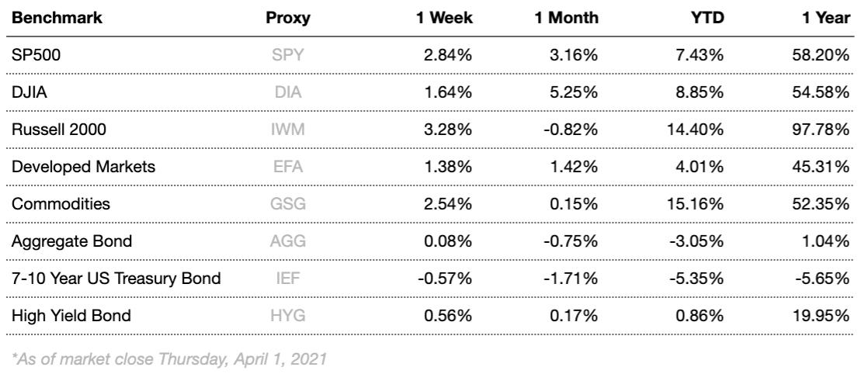
Task: Click the Proxy column header
Action: (x=287, y=19)
